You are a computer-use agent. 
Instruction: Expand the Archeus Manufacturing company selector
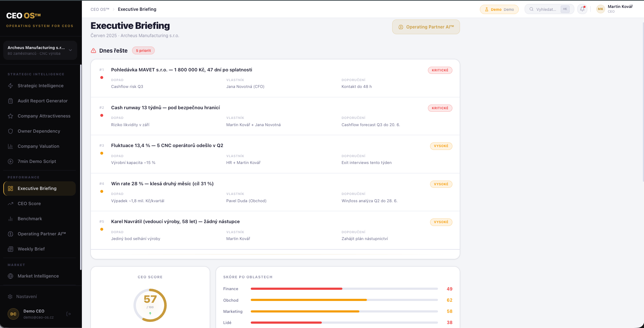pos(40,50)
